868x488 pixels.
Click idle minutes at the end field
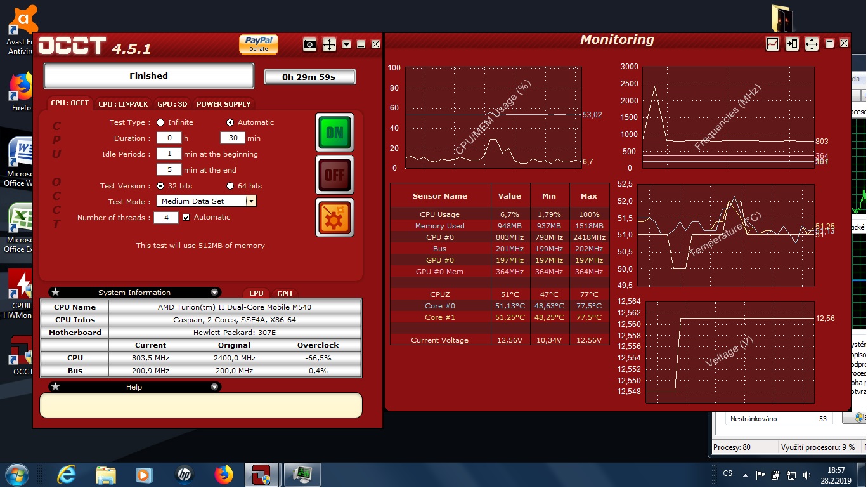click(169, 169)
